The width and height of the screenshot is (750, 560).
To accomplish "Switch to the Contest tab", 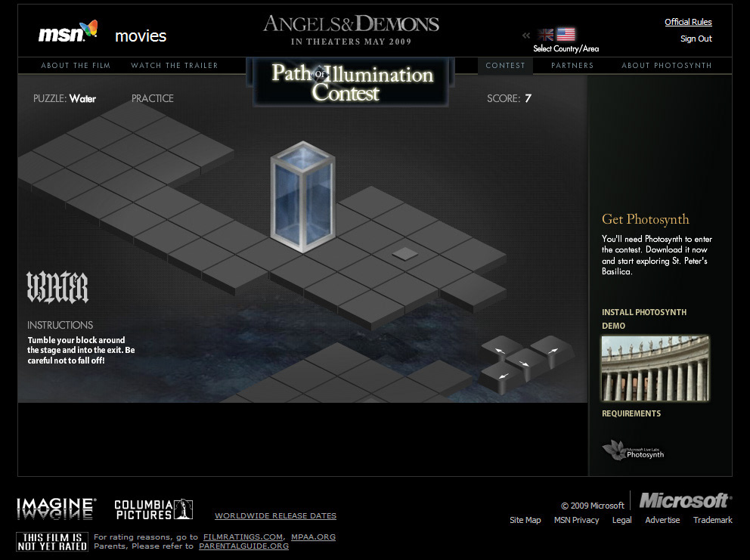I will [505, 66].
